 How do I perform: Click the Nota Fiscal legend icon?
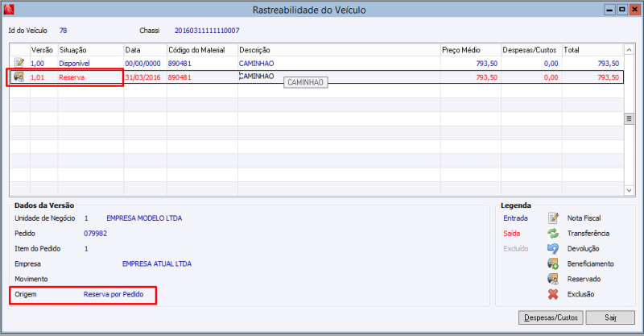tap(553, 218)
